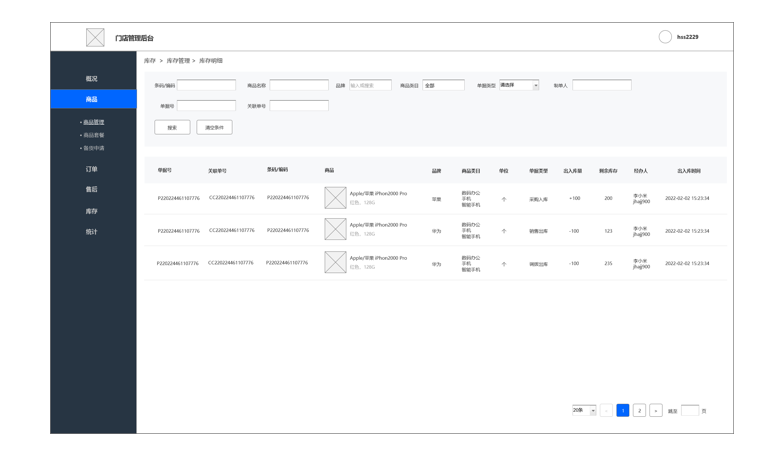Go to page 2 in pagination
Viewport: 784px width, 456px height.
(x=639, y=410)
